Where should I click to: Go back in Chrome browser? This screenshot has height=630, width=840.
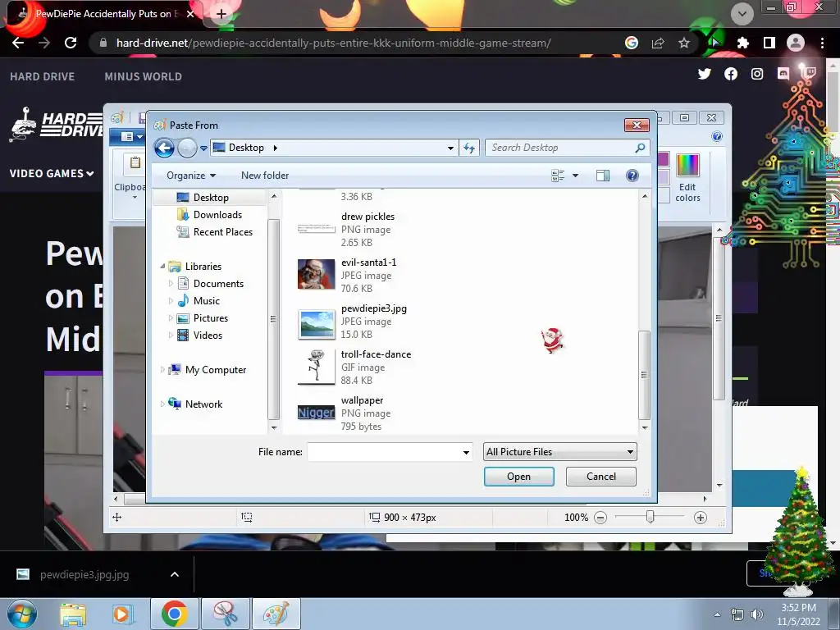(18, 43)
